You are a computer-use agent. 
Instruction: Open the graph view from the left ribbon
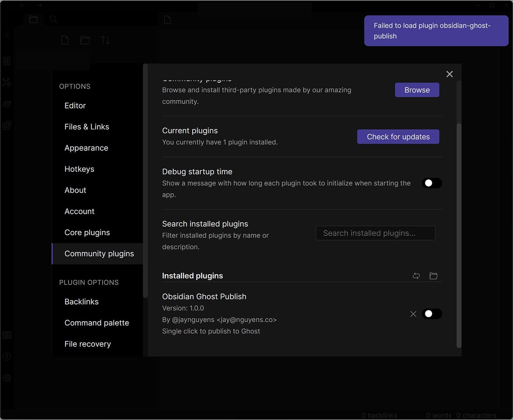pyautogui.click(x=7, y=83)
